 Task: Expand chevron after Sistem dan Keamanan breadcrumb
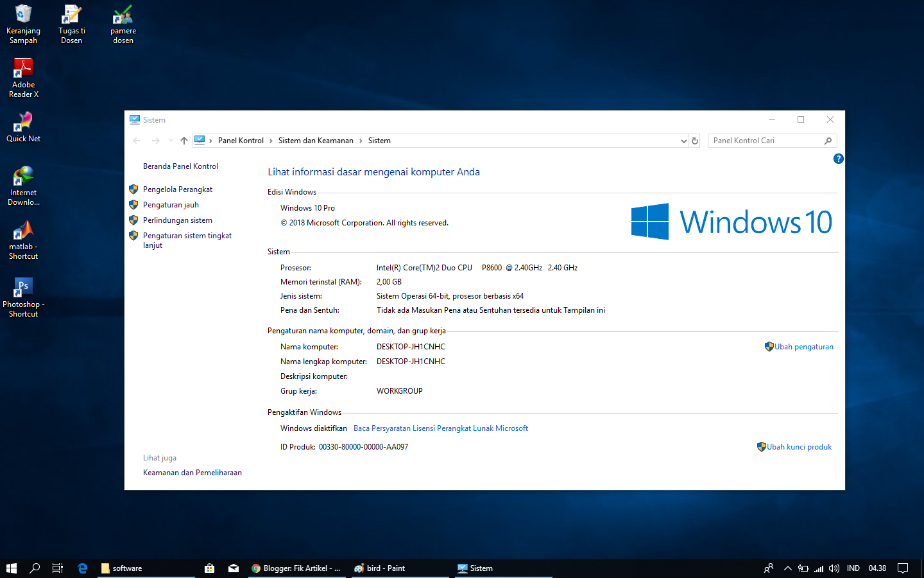click(x=361, y=141)
